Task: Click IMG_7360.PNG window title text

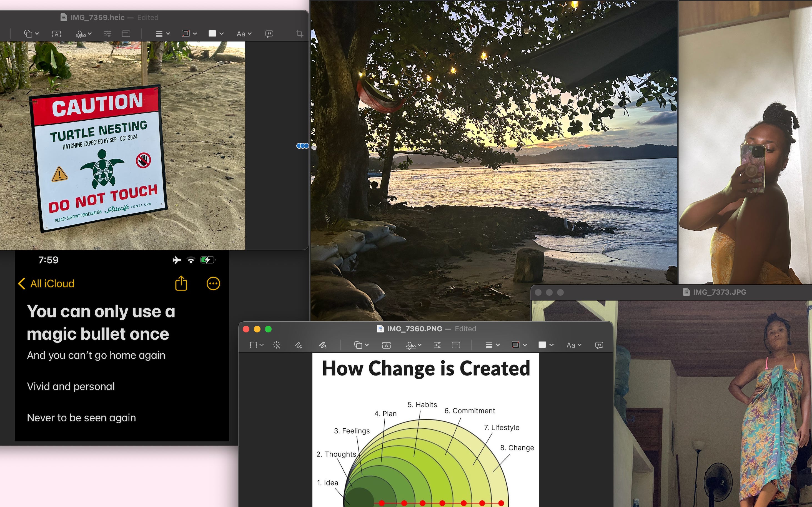Action: point(414,329)
